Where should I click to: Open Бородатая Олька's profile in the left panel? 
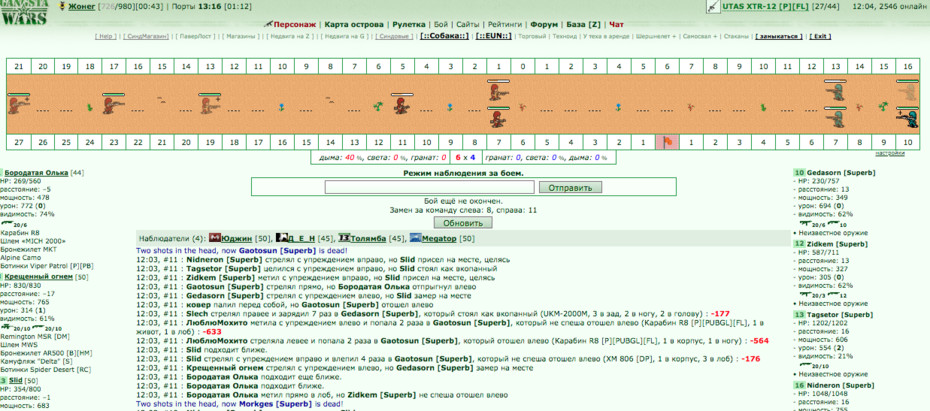click(36, 173)
